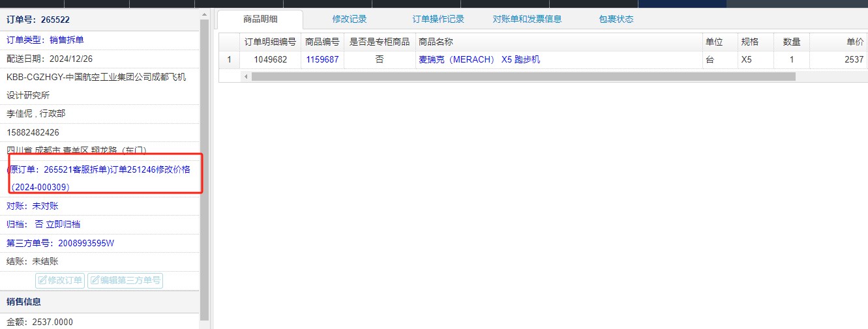Click the 规格 column header
868x329 pixels.
point(756,42)
